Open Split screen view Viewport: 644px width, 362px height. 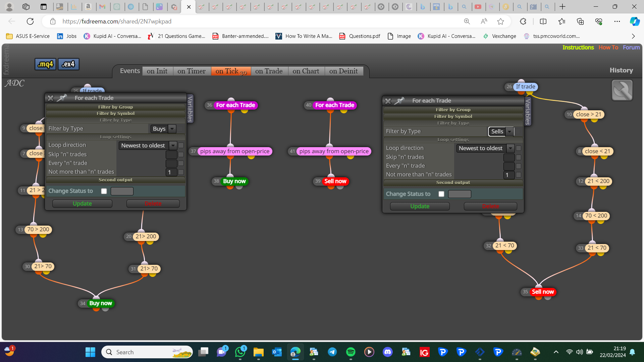[543, 21]
